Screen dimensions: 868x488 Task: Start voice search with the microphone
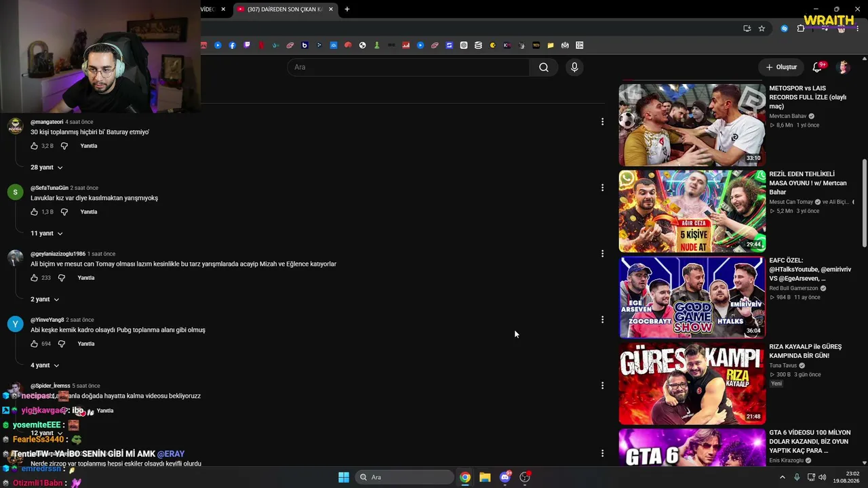point(574,67)
